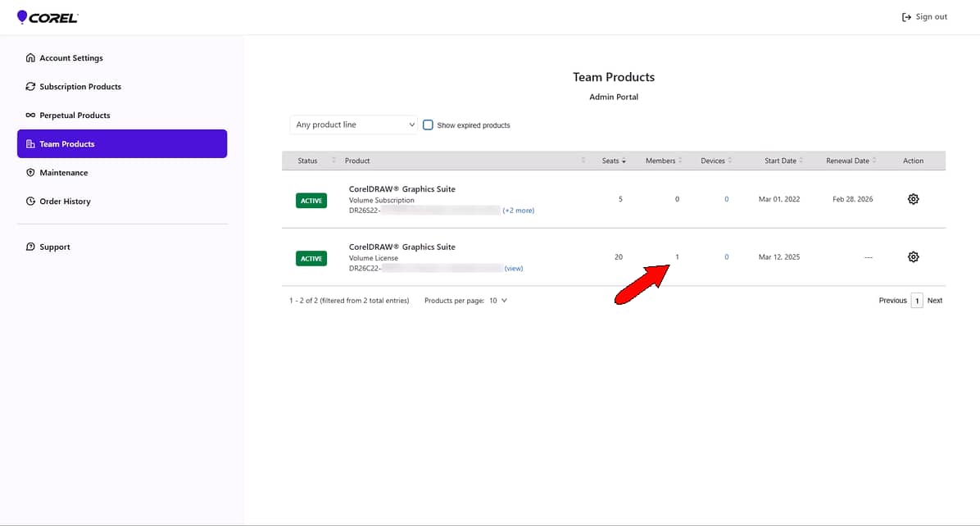Sort by Seats column arrow

click(x=624, y=161)
